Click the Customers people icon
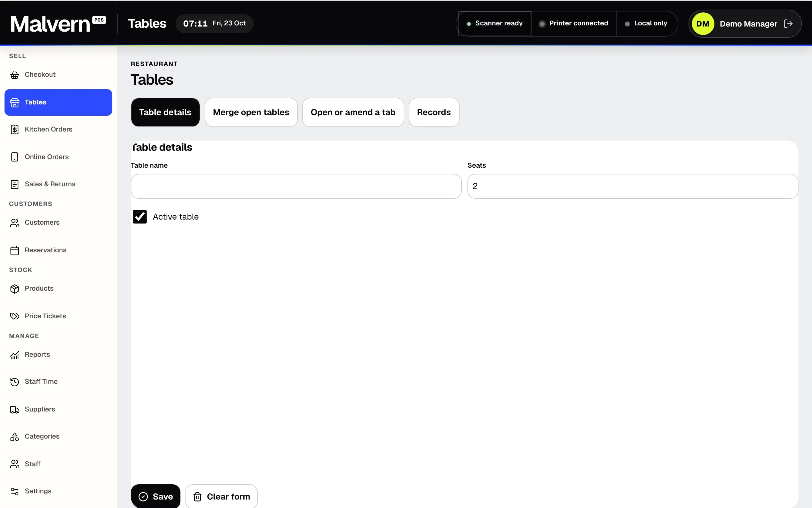Viewport: 812px width, 508px height. 14,223
